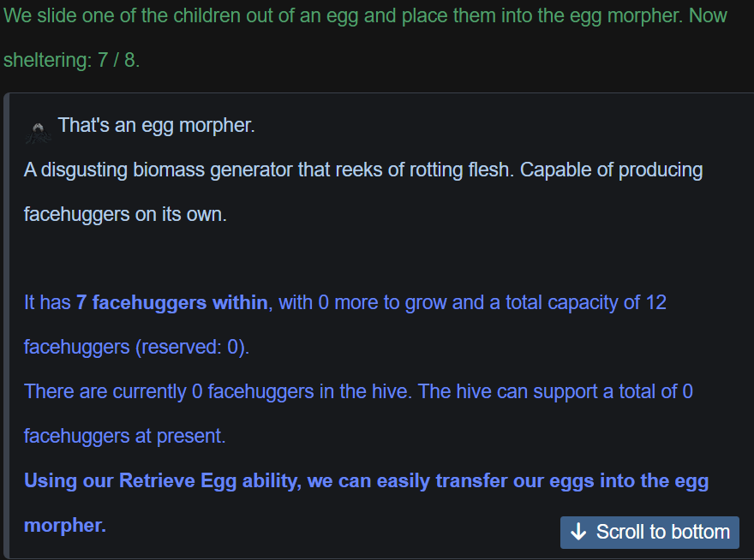Click the "Capable of producing" text

click(x=611, y=170)
